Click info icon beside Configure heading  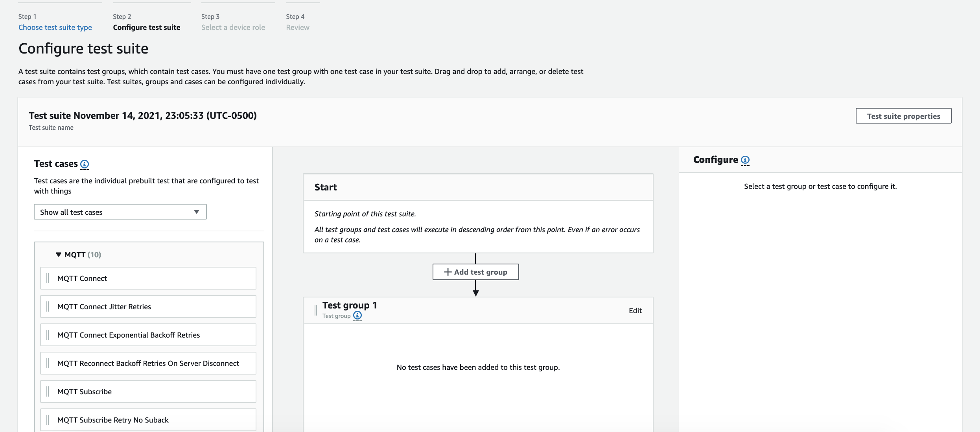click(745, 160)
